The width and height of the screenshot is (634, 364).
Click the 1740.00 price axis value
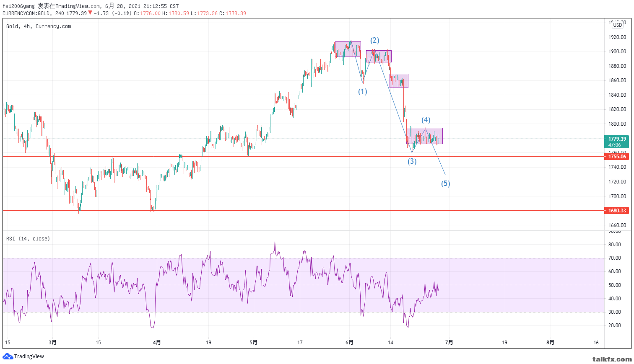tap(617, 167)
